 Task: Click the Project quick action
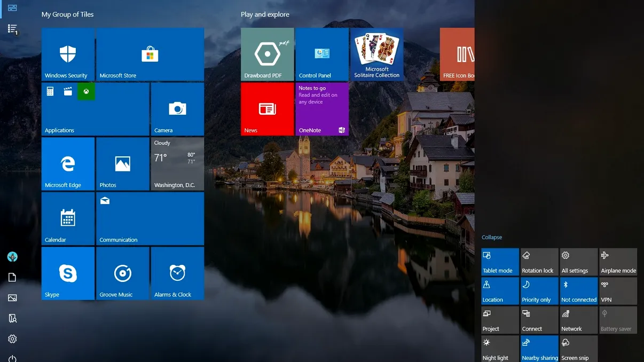(x=499, y=320)
